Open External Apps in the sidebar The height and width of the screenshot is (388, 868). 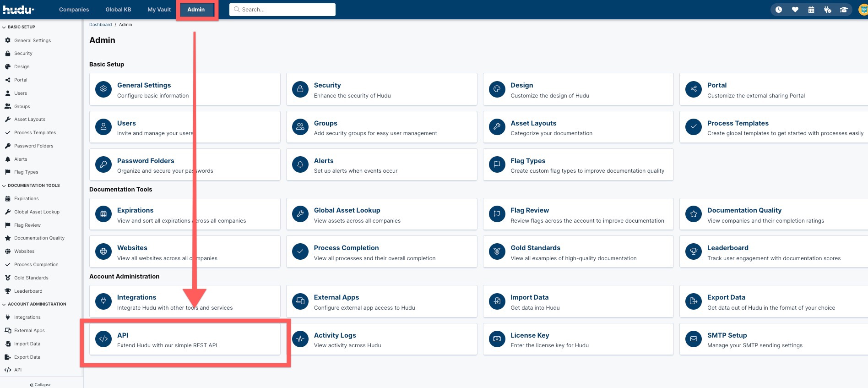point(29,330)
